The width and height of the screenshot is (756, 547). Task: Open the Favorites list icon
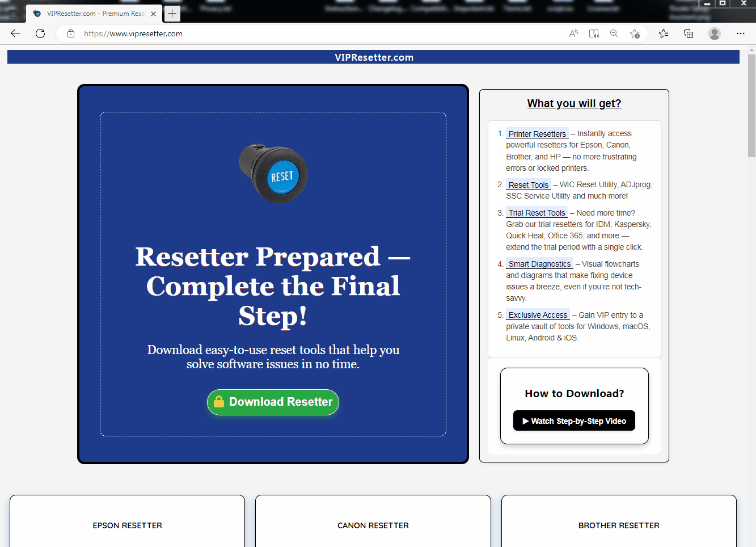point(664,33)
